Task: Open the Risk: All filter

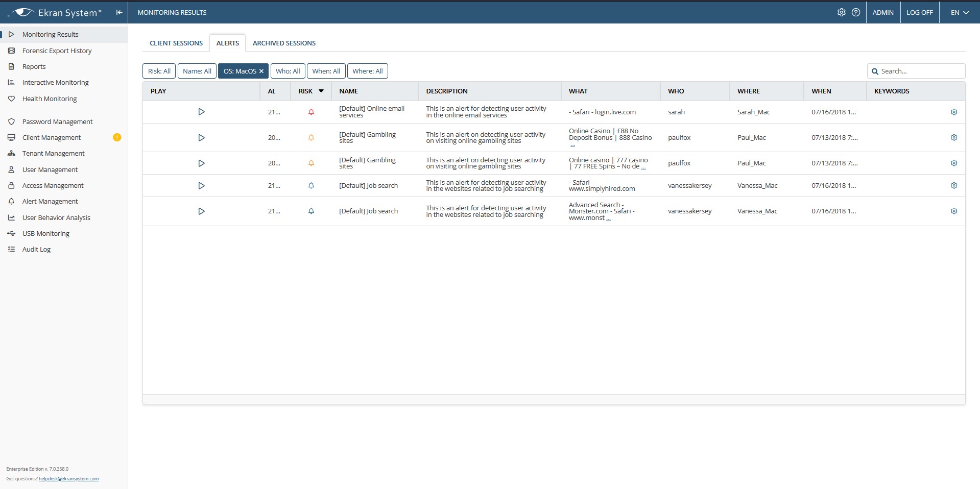Action: coord(159,71)
